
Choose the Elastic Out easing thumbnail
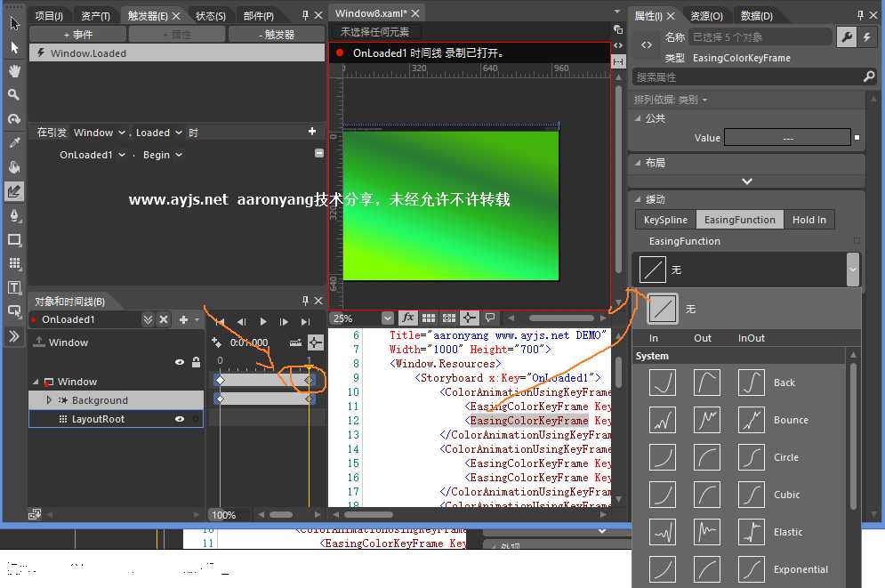706,532
